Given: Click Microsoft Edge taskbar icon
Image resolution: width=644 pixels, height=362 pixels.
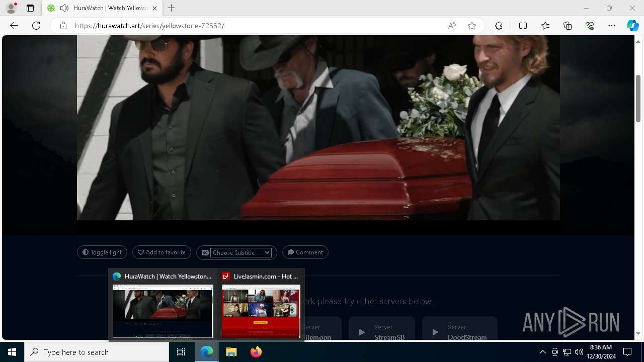Looking at the screenshot, I should click(207, 352).
